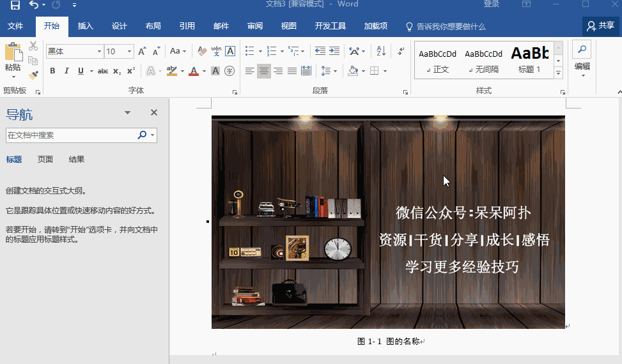Screen dimensions: 622x364
Task: Click the Undo arrow icon
Action: tap(34, 4)
